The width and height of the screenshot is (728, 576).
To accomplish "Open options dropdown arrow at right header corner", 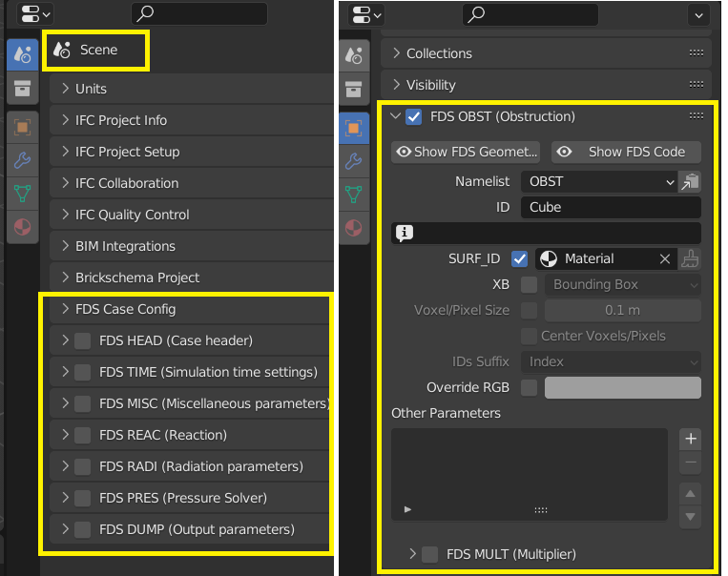I will click(698, 15).
